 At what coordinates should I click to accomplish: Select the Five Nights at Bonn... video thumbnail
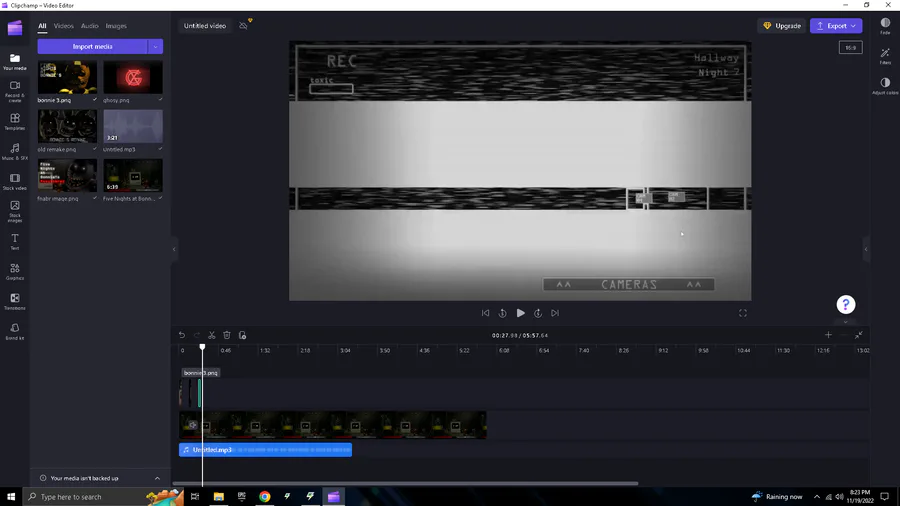[x=133, y=176]
